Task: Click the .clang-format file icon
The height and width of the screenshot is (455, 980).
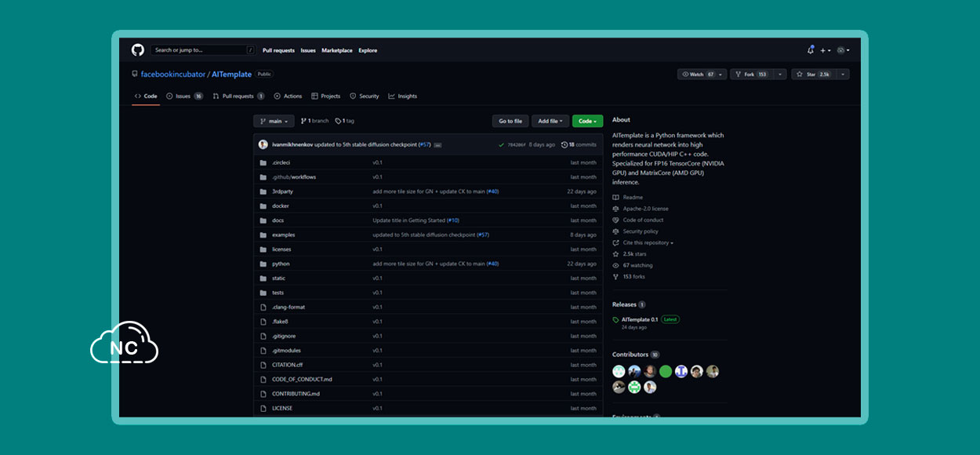Action: click(263, 307)
